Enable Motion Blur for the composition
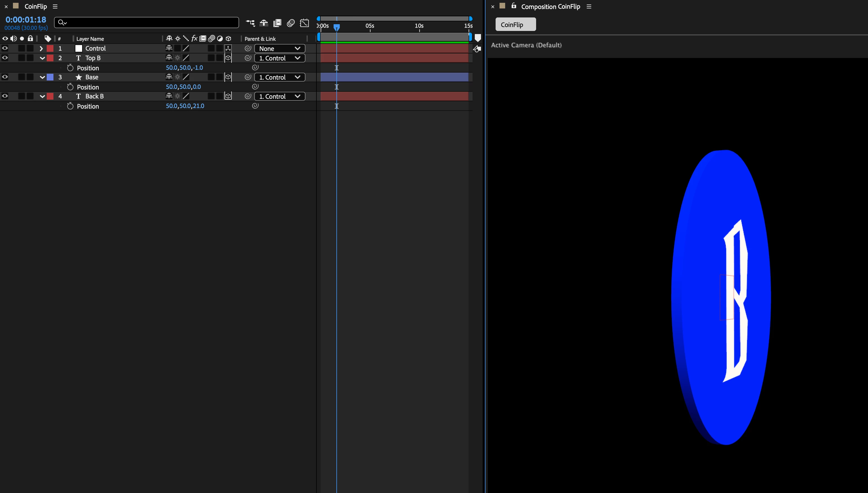The image size is (868, 493). click(291, 23)
